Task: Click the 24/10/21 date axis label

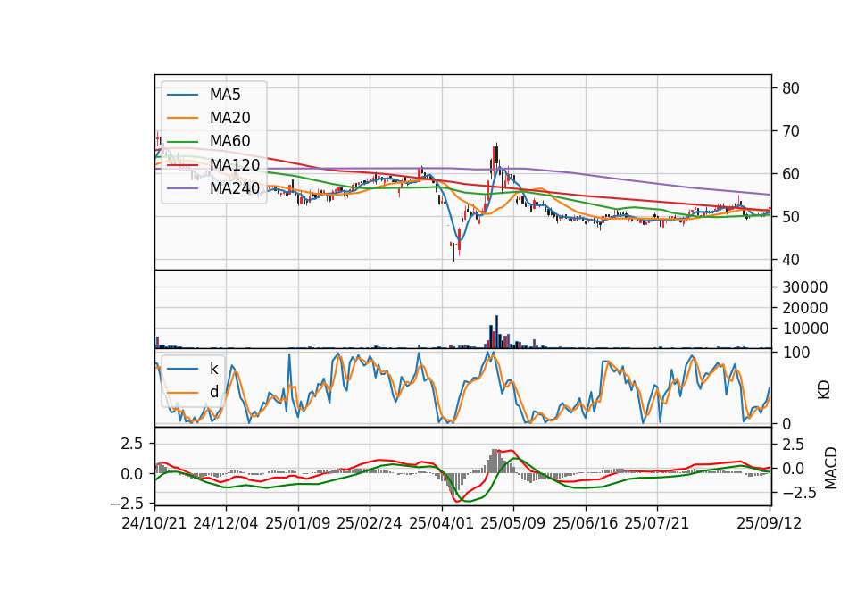Action: pos(154,524)
